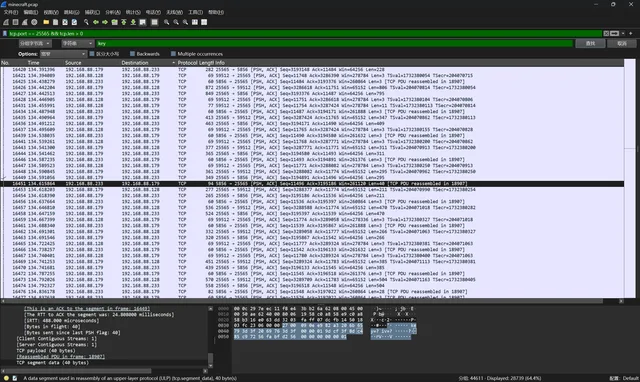Viewport: 640px width, 382px height.
Task: Open the fifth menu bar item
Action: (92, 12)
